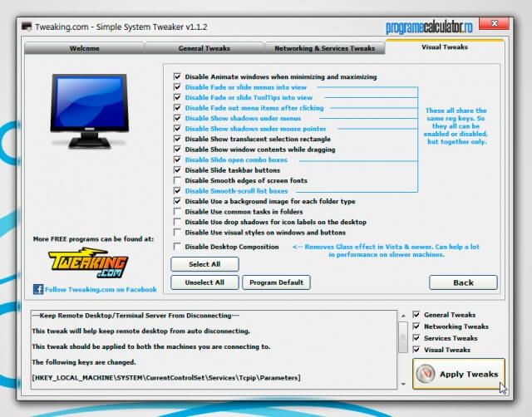Check Disable Use visual styles on windows
Screen dimensions: 532x417
(x=177, y=233)
